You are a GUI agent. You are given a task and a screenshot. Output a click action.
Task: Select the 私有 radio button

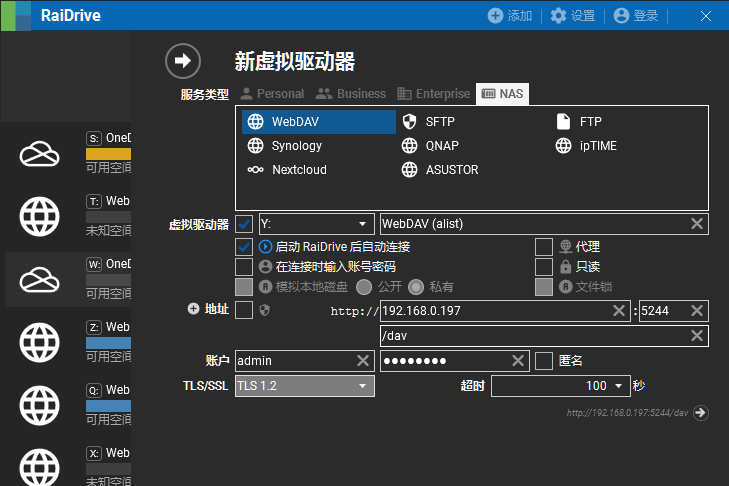416,287
